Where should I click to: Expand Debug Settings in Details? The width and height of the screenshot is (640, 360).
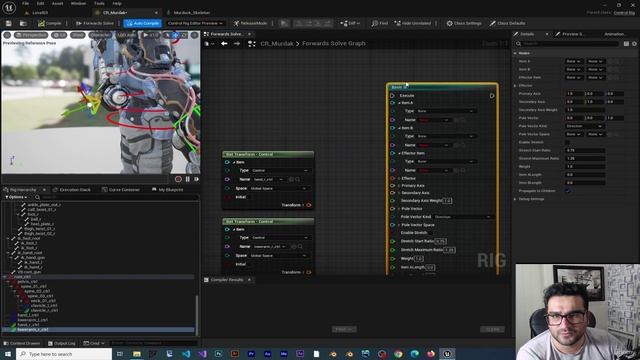[515, 199]
